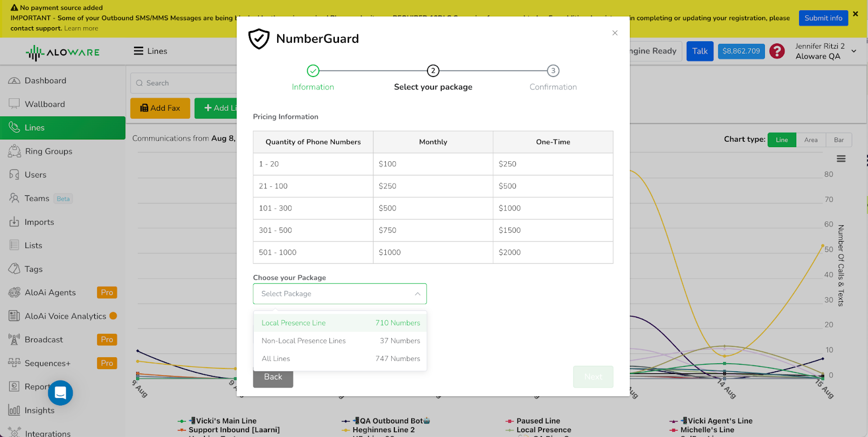The image size is (868, 437).
Task: Click the $2000 one-time price cell
Action: coord(553,252)
